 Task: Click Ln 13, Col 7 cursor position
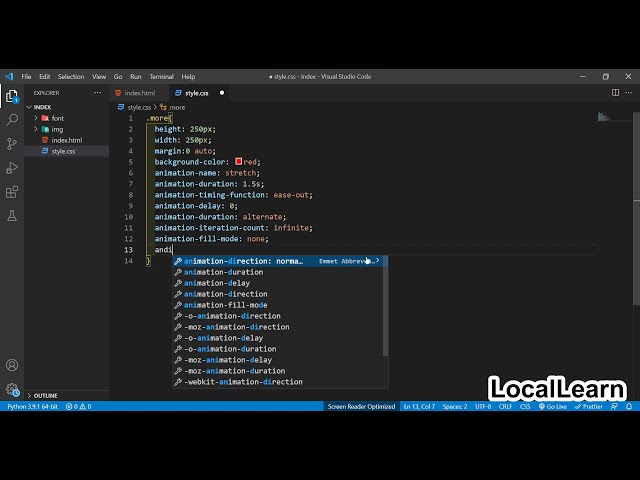(x=419, y=407)
